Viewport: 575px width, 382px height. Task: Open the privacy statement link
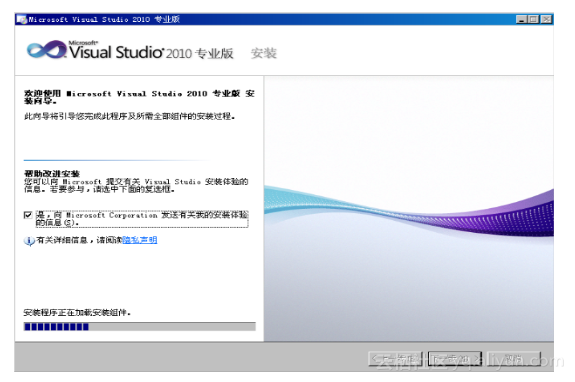point(139,240)
